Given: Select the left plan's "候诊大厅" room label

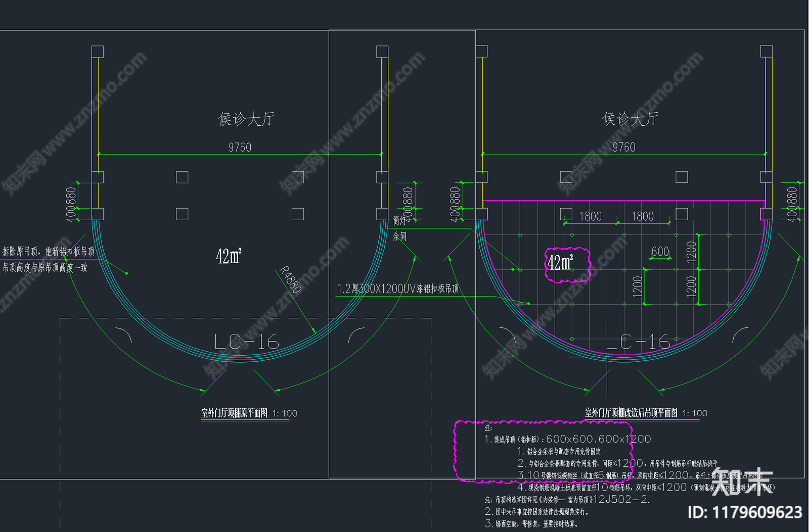Looking at the screenshot, I should pyautogui.click(x=246, y=119).
